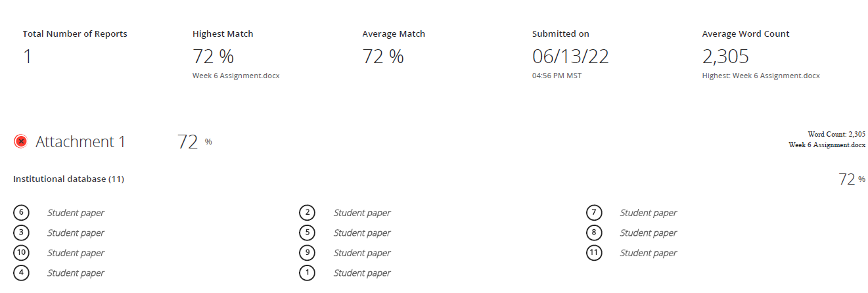Open Student paper link next to source 7

coord(649,213)
